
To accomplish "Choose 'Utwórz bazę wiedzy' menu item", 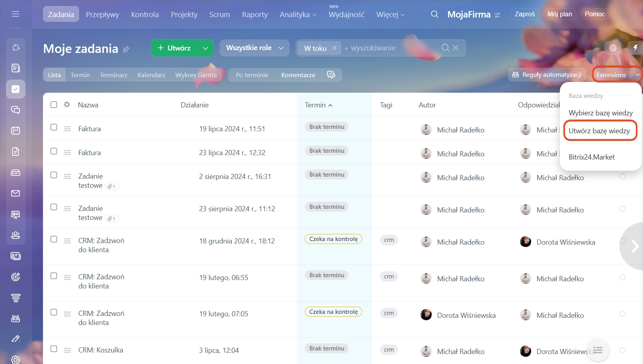I will coord(599,131).
